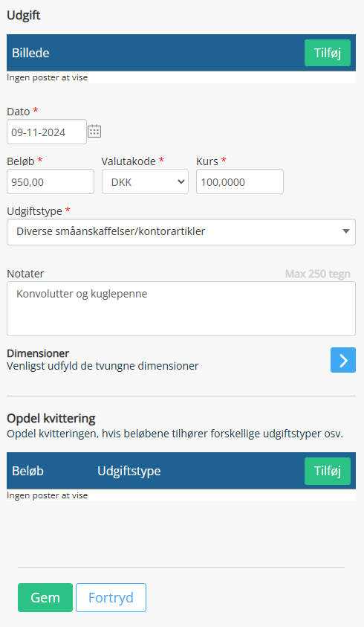Click the Opdel kvittering section heading
Viewport: 364px width, 627px height.
point(51,418)
